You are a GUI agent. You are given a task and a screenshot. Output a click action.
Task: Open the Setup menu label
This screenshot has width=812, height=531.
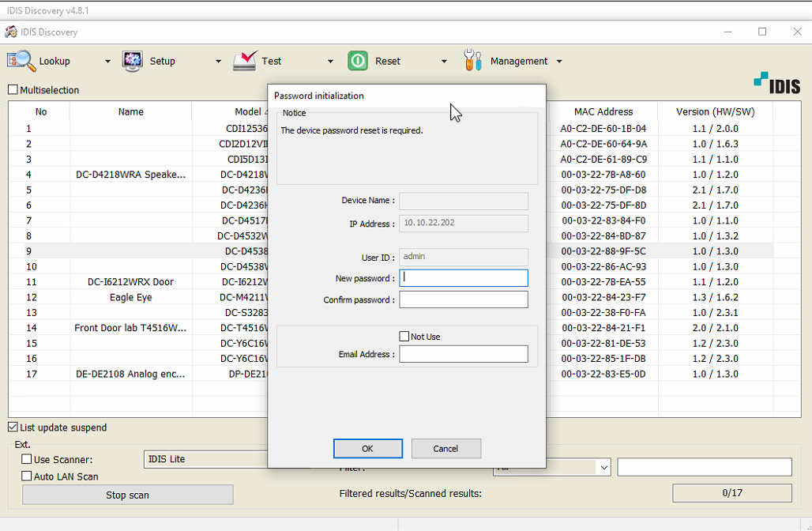pyautogui.click(x=163, y=61)
